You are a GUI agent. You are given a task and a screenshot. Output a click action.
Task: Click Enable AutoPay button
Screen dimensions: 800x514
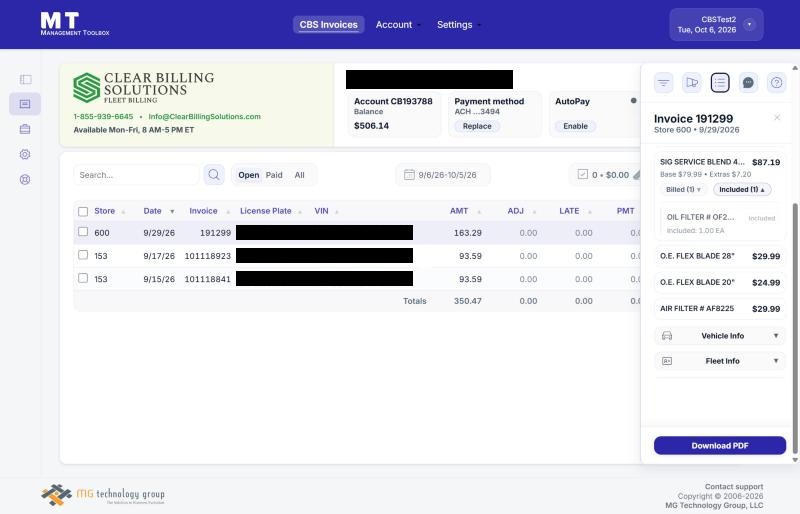tap(576, 126)
